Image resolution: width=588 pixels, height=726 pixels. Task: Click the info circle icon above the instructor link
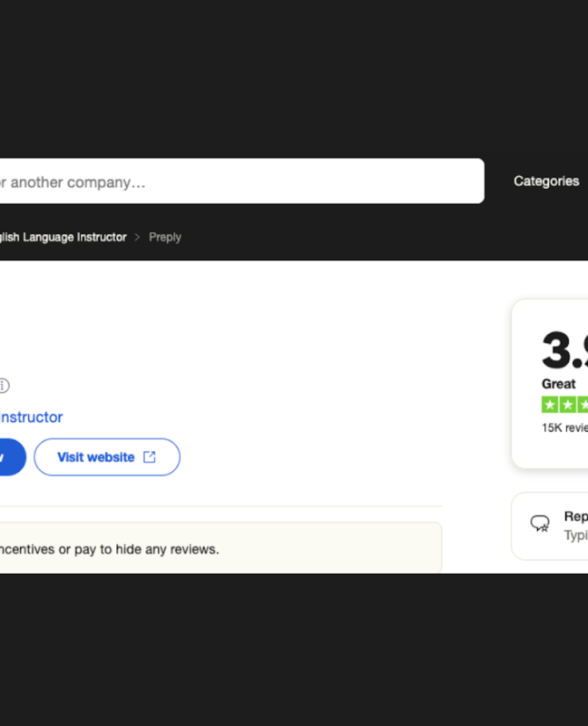4,385
